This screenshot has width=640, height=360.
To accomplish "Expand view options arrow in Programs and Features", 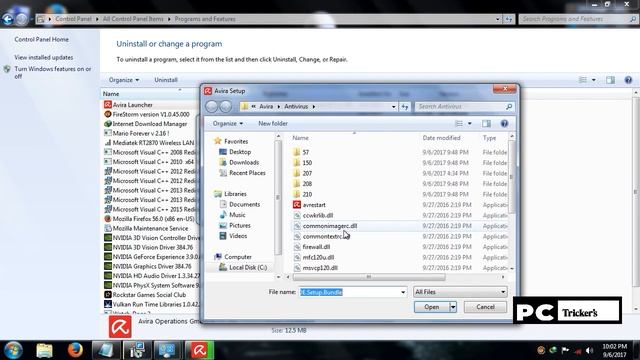I will (x=593, y=80).
